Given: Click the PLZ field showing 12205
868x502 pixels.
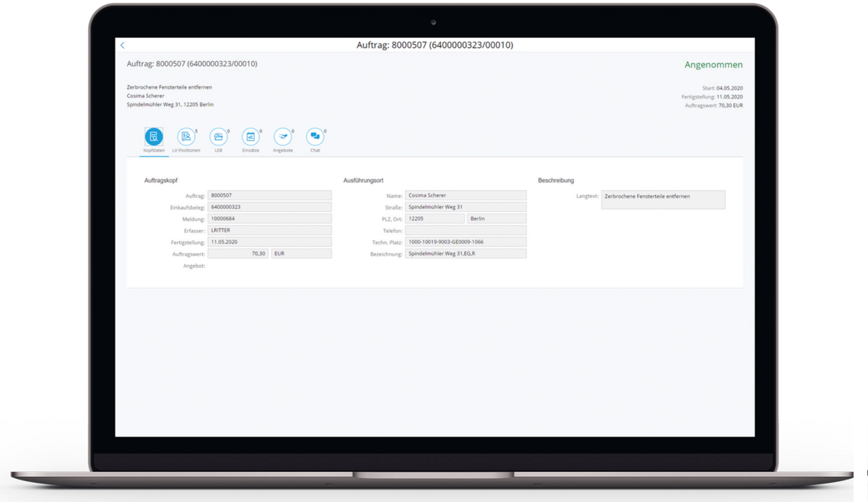Looking at the screenshot, I should pos(434,219).
